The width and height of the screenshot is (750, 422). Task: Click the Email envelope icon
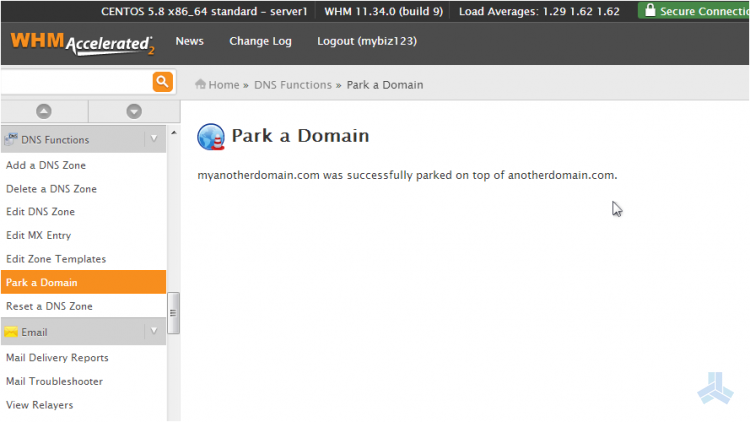click(x=11, y=332)
